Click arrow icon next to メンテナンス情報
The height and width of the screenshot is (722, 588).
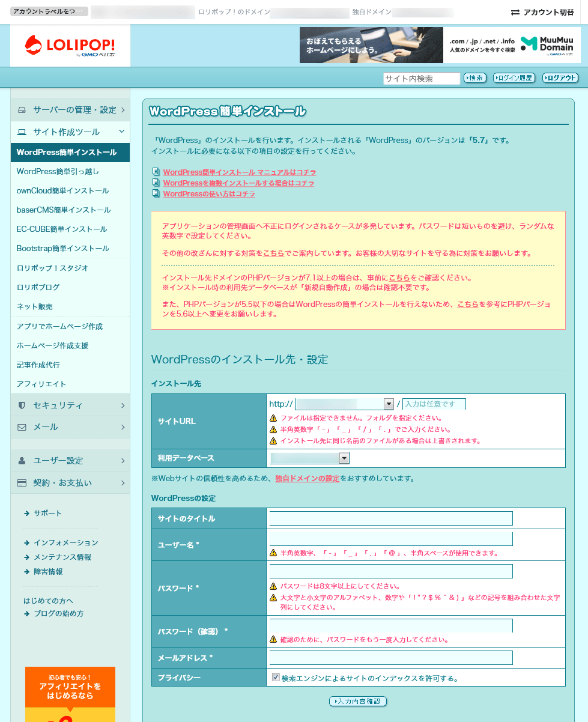point(27,557)
